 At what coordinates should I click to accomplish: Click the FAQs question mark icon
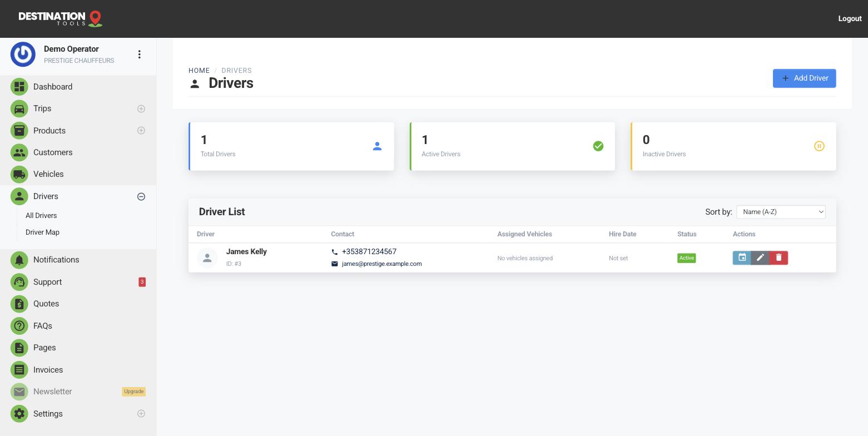pyautogui.click(x=19, y=326)
